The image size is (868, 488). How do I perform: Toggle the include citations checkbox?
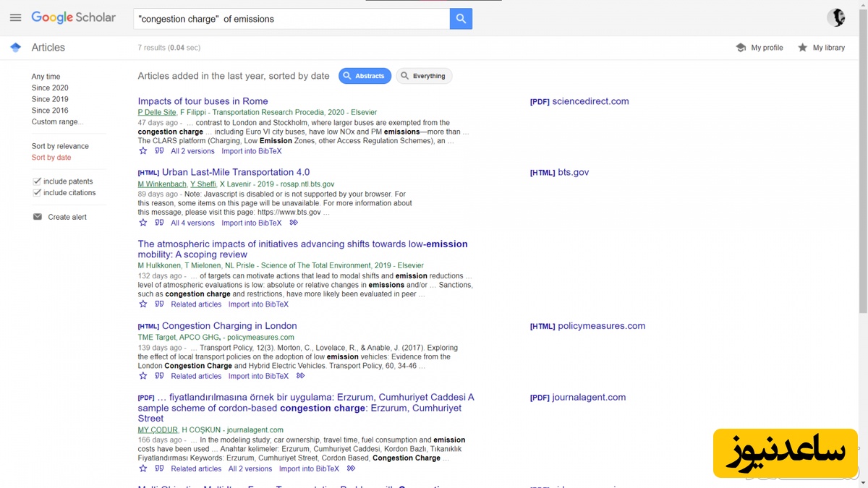coord(37,193)
